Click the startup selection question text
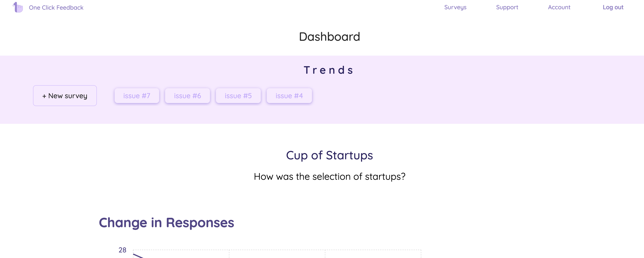 (329, 177)
